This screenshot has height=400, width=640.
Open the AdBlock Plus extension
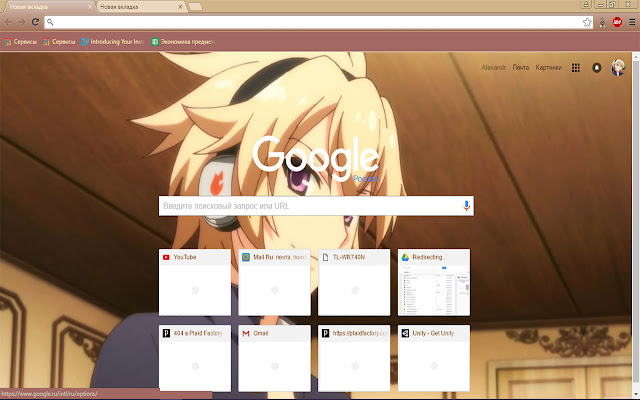click(617, 22)
